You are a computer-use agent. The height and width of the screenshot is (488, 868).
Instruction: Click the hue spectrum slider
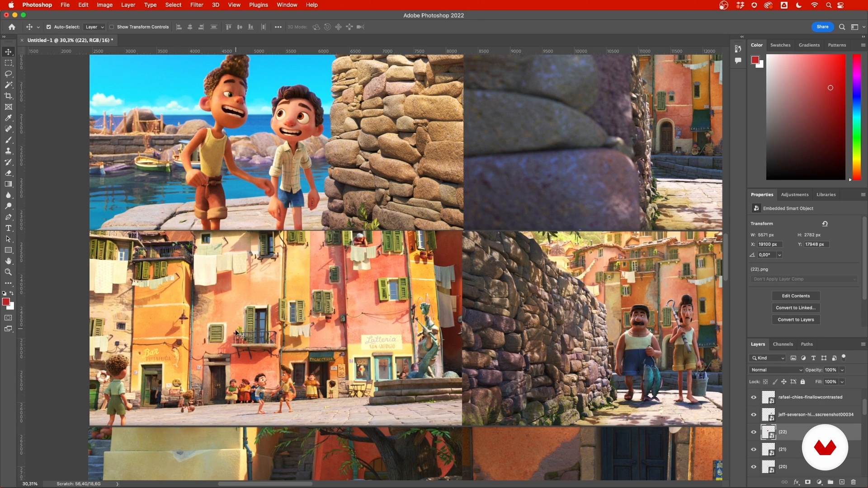(x=857, y=117)
